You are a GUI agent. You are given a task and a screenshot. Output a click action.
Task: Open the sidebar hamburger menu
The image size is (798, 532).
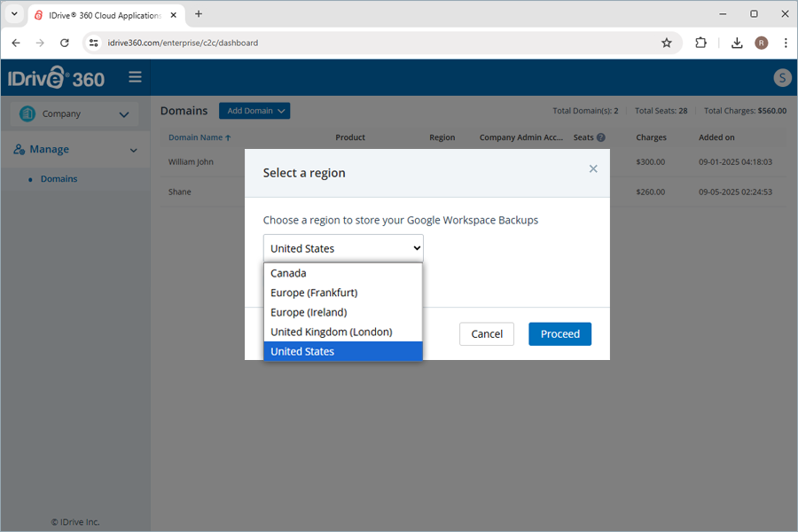135,77
